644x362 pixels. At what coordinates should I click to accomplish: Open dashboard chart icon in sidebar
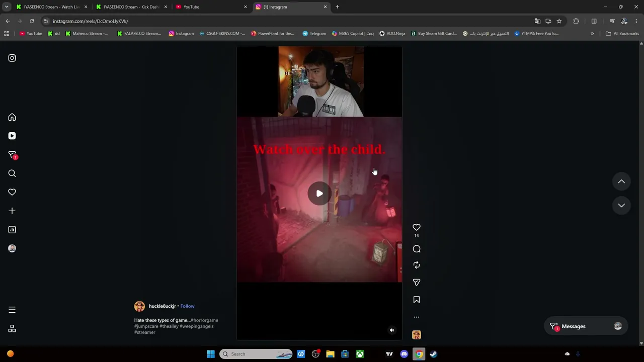click(x=12, y=230)
